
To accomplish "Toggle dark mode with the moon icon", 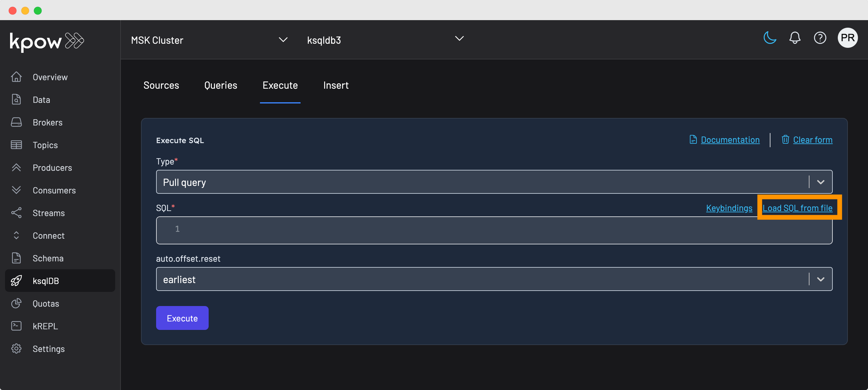I will 769,38.
